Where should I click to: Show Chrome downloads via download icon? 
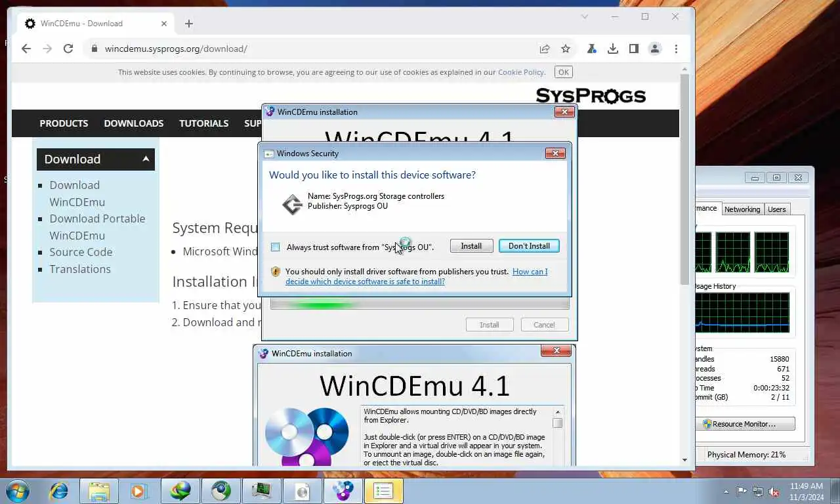(613, 49)
